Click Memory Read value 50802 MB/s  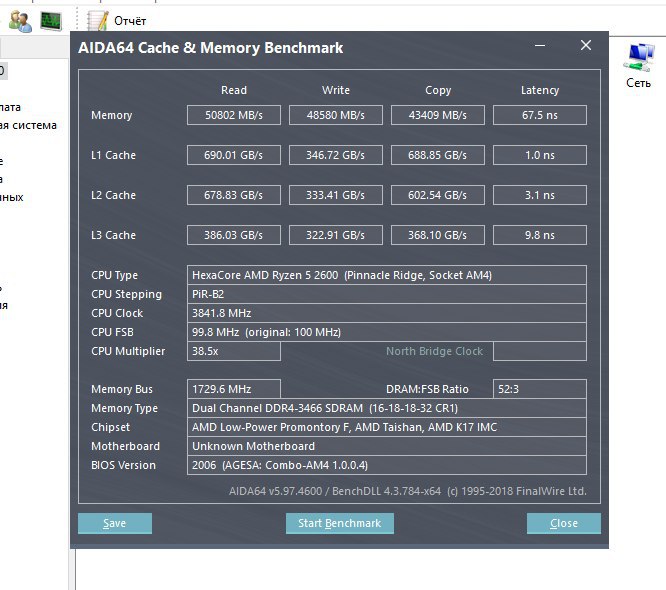point(234,115)
